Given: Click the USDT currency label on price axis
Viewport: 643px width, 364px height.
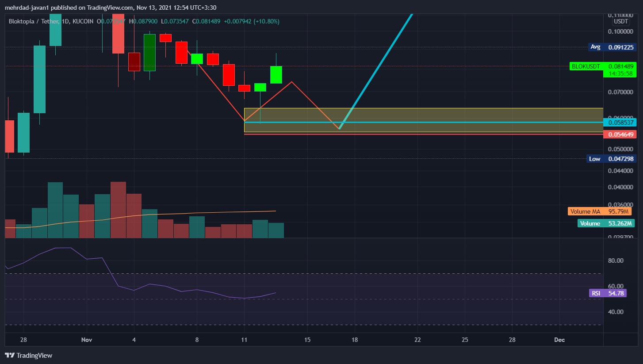Looking at the screenshot, I should pyautogui.click(x=620, y=21).
